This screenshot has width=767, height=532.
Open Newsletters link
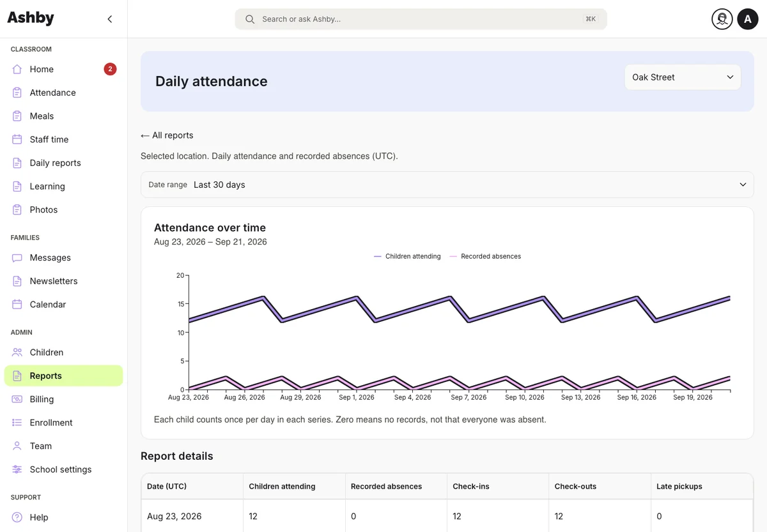pos(63,281)
